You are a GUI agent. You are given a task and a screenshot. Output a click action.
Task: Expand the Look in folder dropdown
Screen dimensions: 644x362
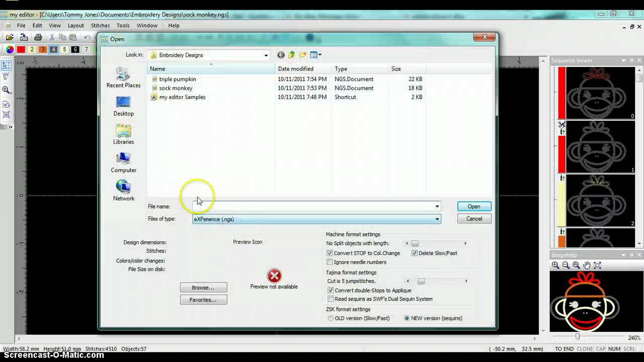(266, 55)
